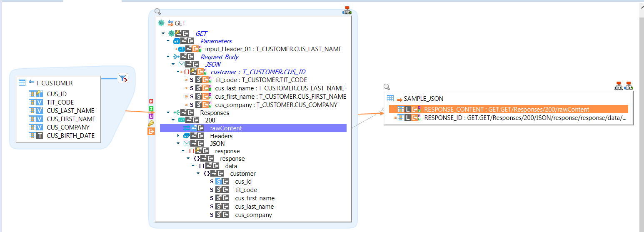Click the LOAD badge above SAMPLE_JSON
This screenshot has height=232, width=644.
(x=619, y=86)
